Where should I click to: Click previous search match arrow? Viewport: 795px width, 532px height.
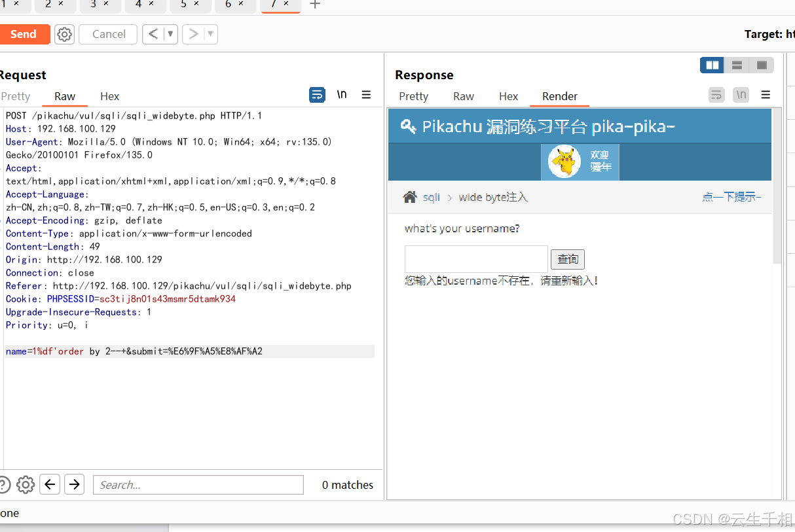click(50, 485)
